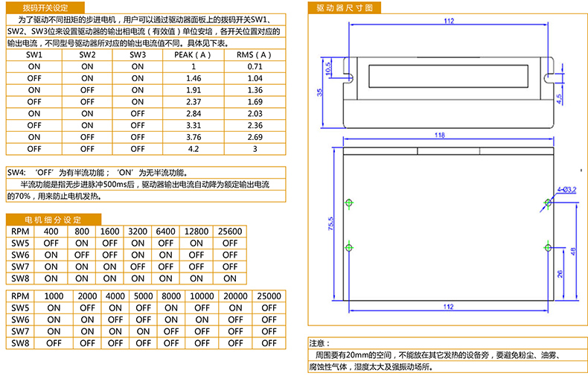This screenshot has width=588, height=376.
Task: Click the 4.2 peak current cell
Action: point(193,149)
